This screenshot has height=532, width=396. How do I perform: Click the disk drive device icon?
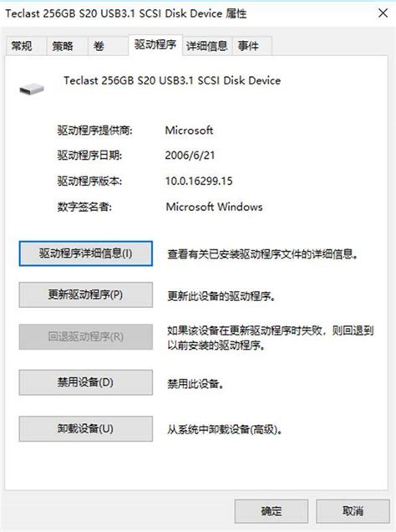point(32,90)
